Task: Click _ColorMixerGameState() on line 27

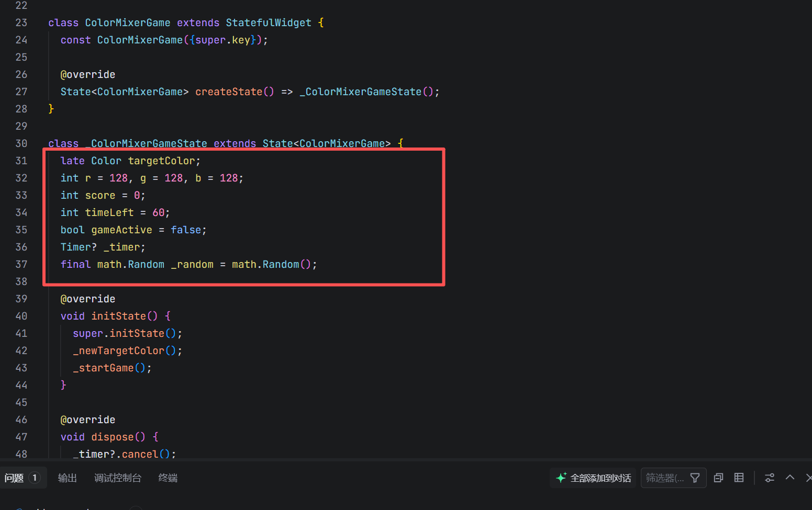Action: click(366, 92)
